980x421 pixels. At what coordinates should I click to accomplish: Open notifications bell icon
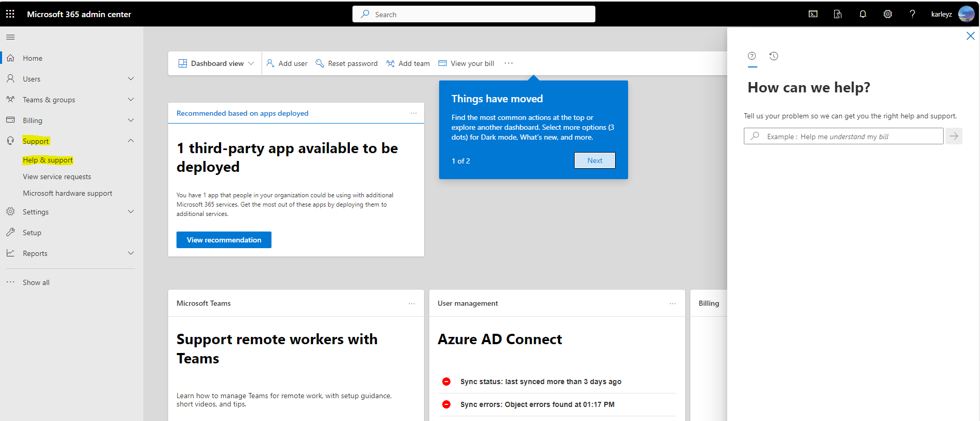point(863,14)
